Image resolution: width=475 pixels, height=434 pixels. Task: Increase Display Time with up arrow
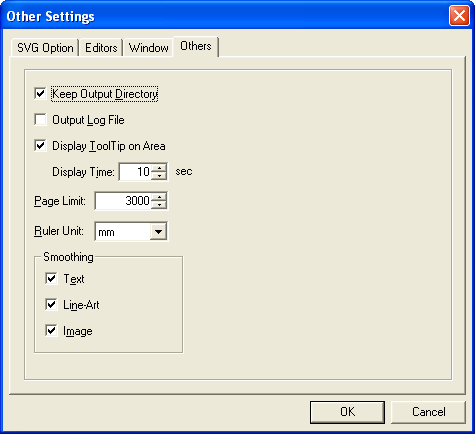click(159, 168)
